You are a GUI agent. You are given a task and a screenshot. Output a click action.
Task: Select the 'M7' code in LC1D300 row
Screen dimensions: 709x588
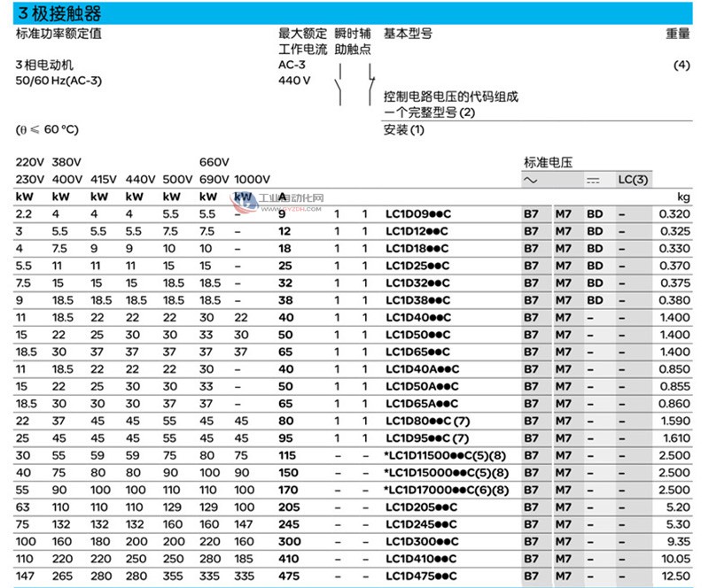[x=563, y=541]
